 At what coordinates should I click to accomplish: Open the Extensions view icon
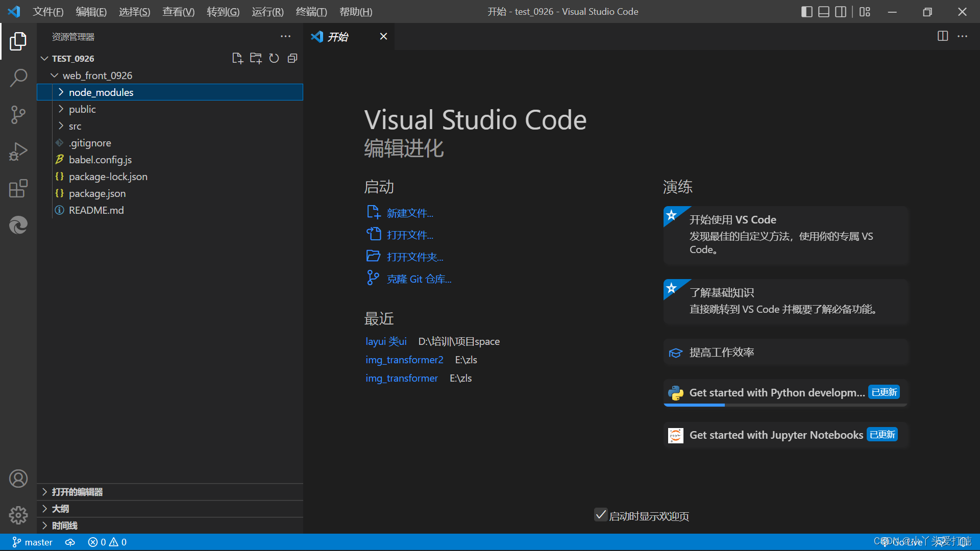18,188
